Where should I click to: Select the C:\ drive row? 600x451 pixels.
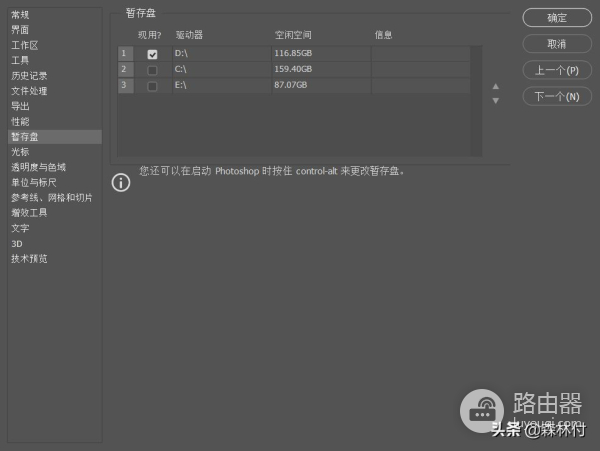click(x=294, y=70)
